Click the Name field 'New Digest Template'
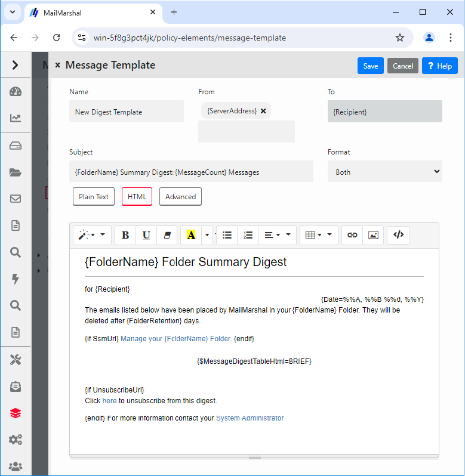Screen dimensions: 465x476 coord(127,112)
